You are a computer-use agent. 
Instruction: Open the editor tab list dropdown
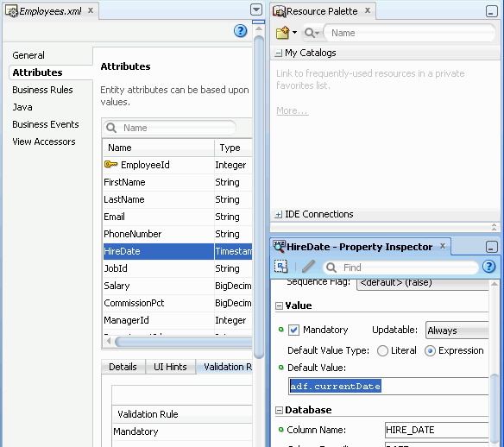tap(256, 9)
